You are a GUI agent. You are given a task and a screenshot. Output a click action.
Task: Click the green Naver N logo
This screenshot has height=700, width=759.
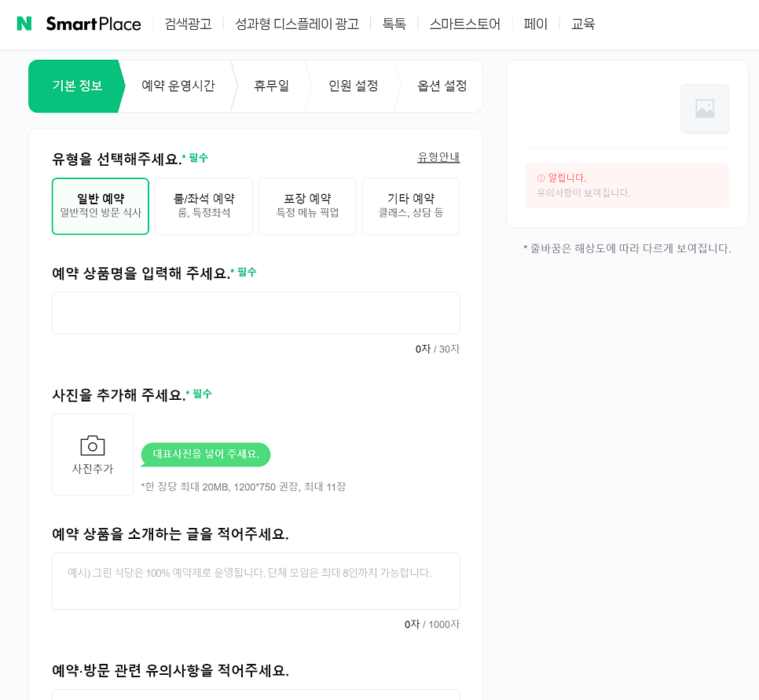tap(24, 24)
